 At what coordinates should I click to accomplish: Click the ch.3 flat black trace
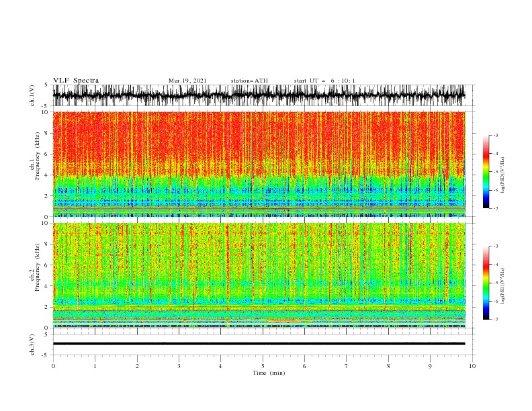(259, 344)
